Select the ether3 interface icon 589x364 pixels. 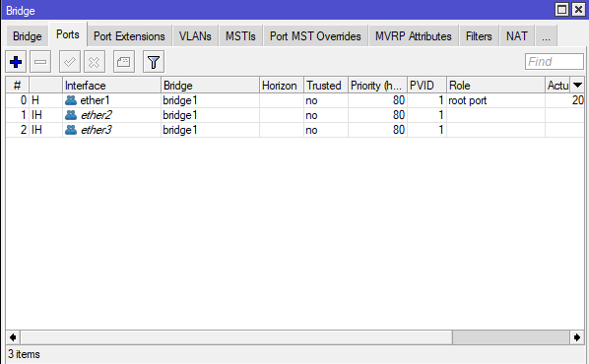71,130
